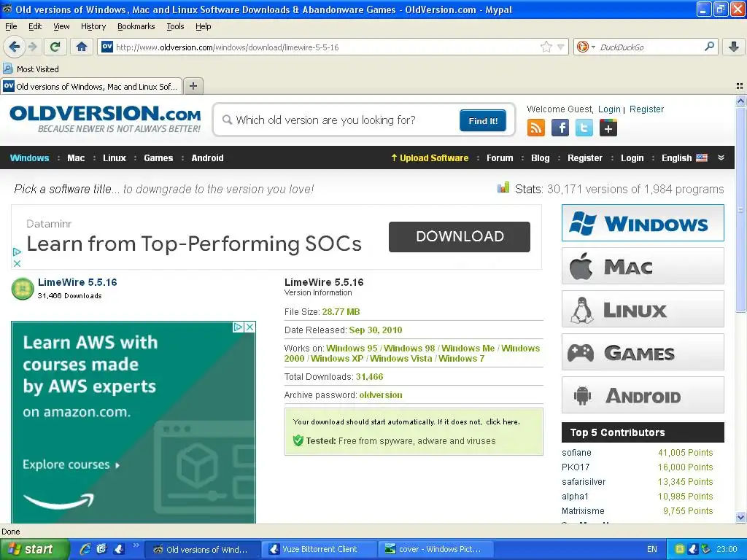
Task: Open Upload Software in nav bar
Action: click(430, 157)
